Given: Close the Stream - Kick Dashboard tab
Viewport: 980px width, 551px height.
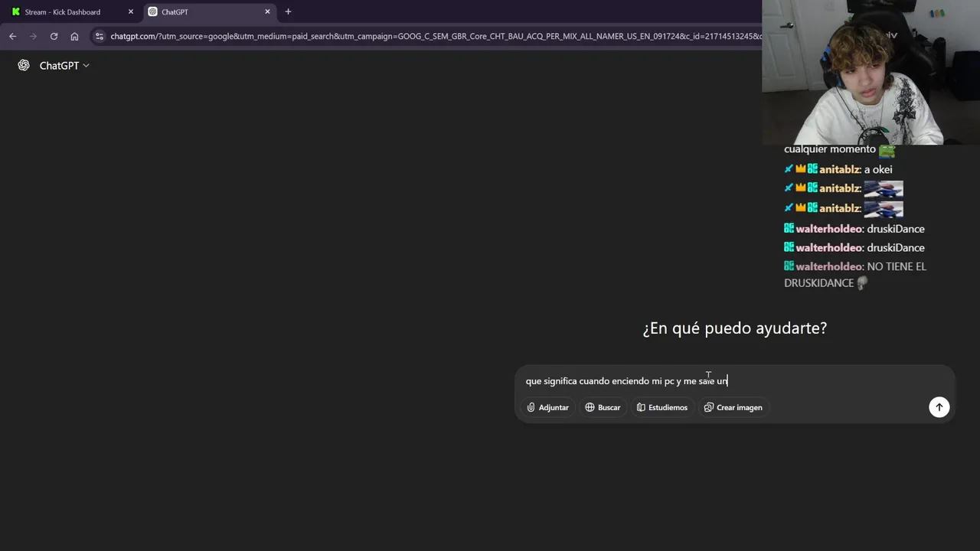Looking at the screenshot, I should tap(130, 11).
